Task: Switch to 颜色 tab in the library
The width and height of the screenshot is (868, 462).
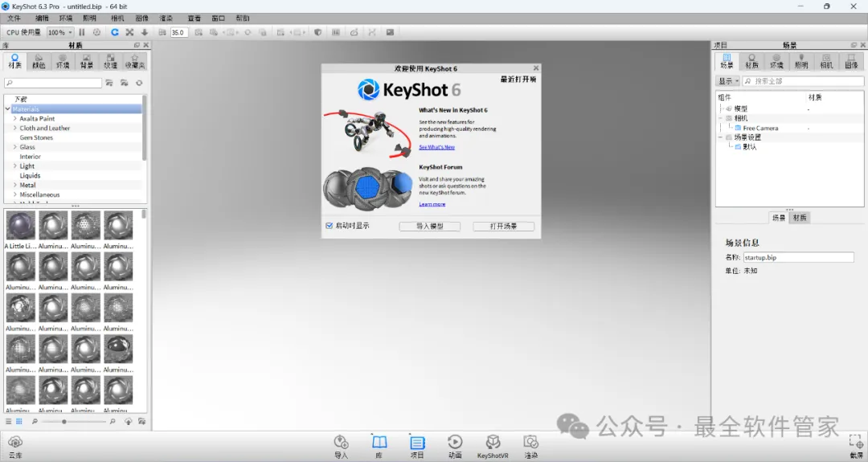Action: (39, 61)
